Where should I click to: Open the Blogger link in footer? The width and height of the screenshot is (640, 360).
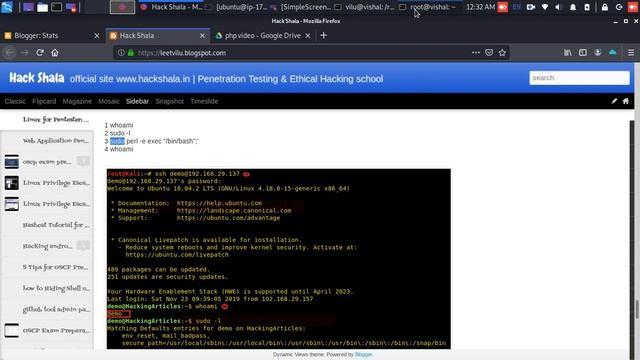coord(363,355)
